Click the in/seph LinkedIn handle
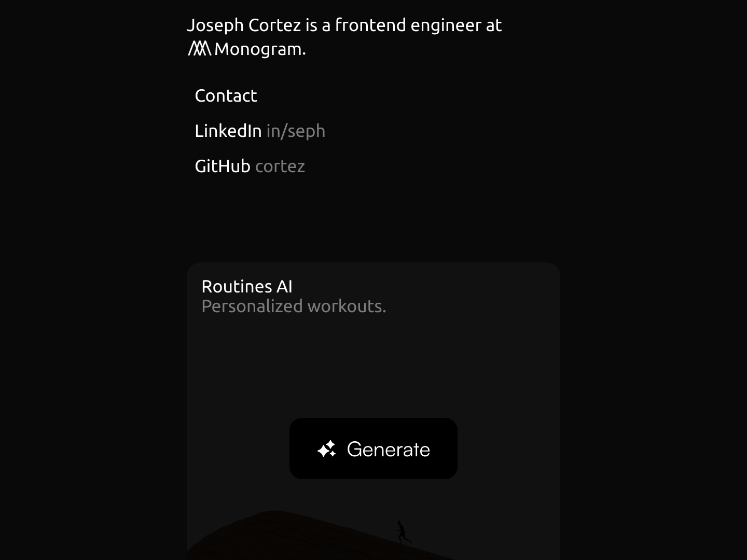 coord(296,131)
